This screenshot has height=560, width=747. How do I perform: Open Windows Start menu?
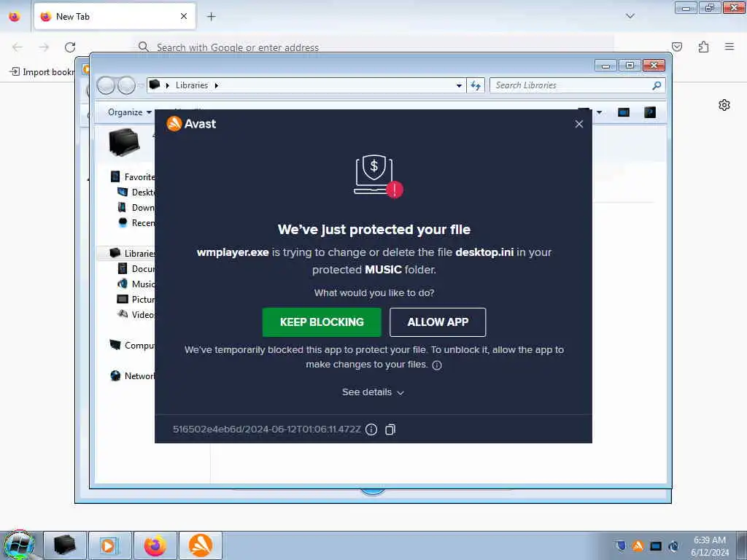(x=19, y=545)
